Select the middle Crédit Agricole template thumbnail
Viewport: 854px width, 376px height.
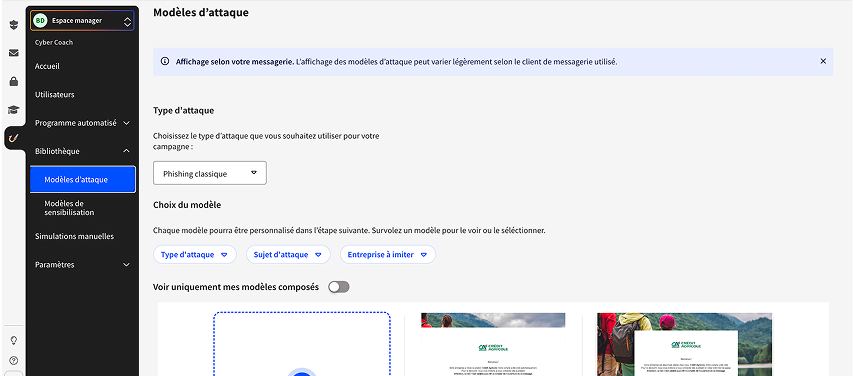tap(493, 344)
